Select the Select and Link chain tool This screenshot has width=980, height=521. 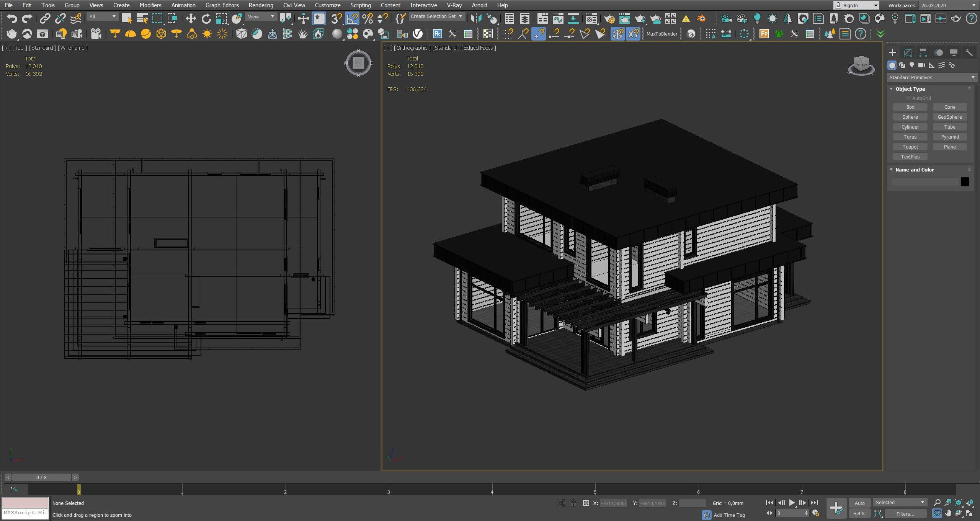coord(45,18)
